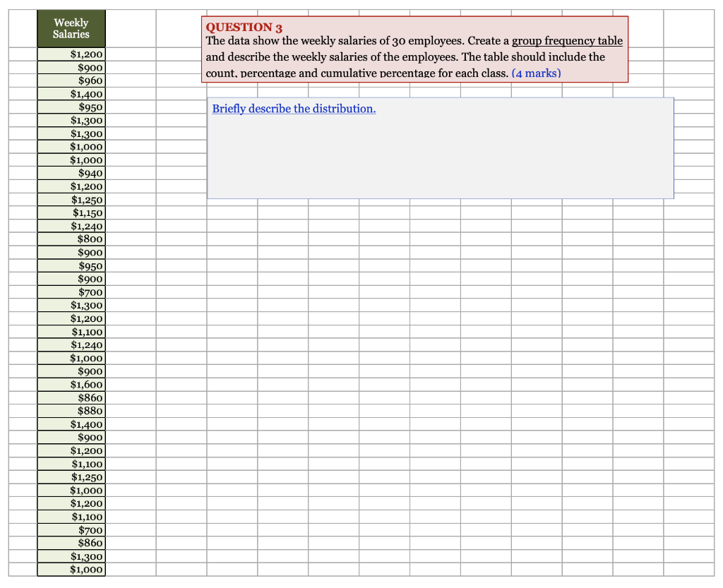723x588 pixels.
Task: Open the (4 marks) link
Action: (537, 73)
